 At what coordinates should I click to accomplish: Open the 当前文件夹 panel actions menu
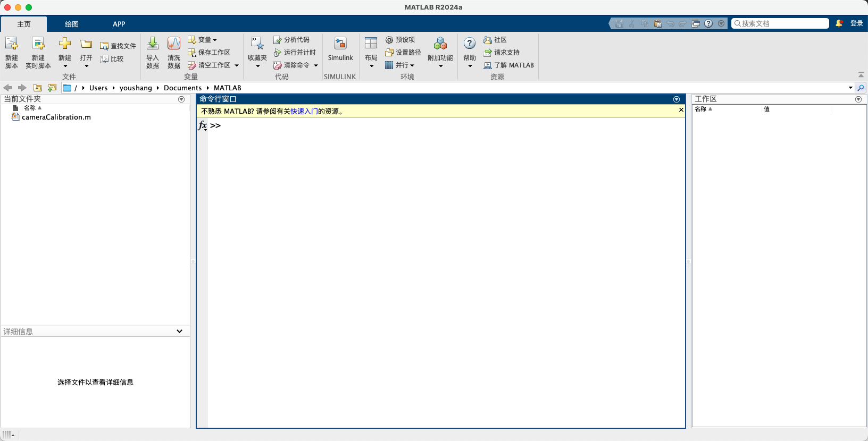click(x=181, y=99)
